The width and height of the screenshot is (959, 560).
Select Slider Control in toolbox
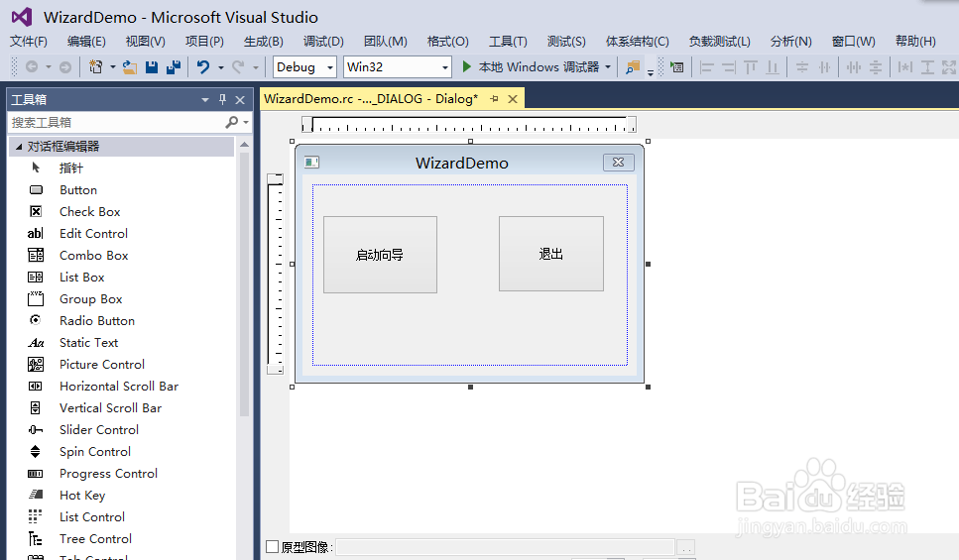coord(121,430)
